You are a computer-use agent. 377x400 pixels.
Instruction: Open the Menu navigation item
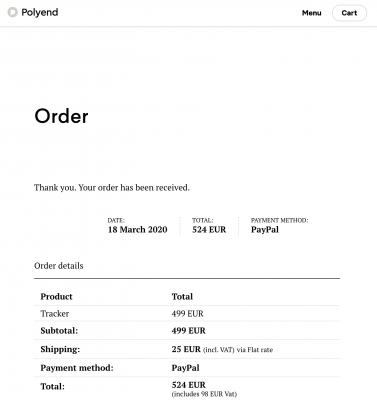[311, 13]
